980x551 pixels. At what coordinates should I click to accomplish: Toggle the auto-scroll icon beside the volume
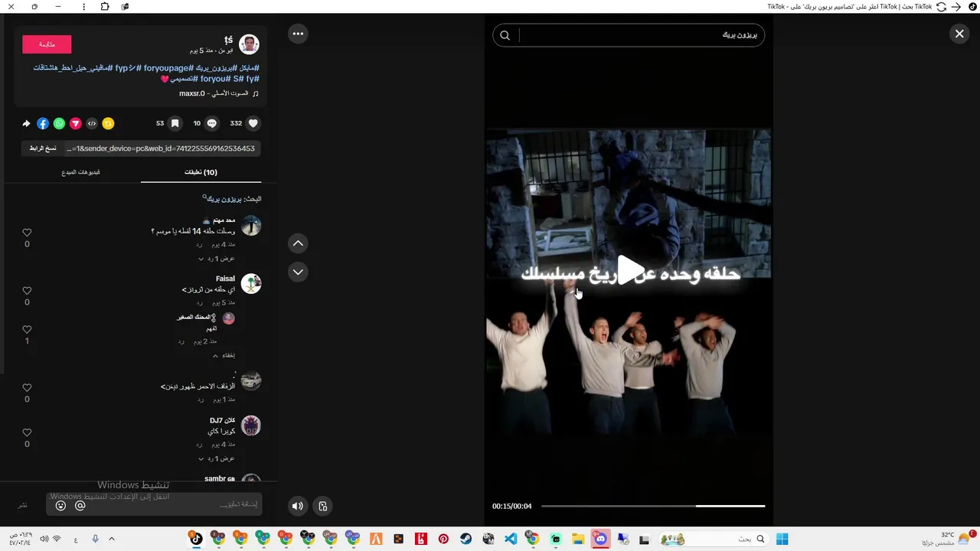click(323, 506)
